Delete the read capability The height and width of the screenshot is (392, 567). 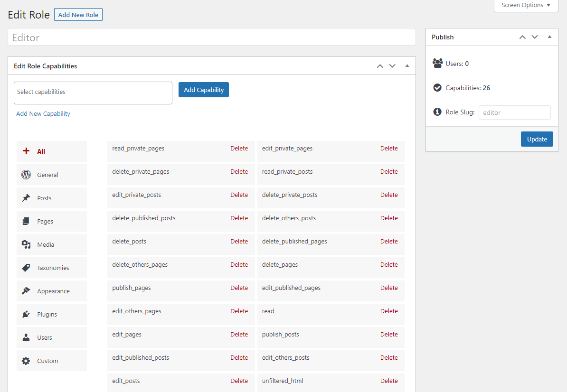click(x=389, y=311)
